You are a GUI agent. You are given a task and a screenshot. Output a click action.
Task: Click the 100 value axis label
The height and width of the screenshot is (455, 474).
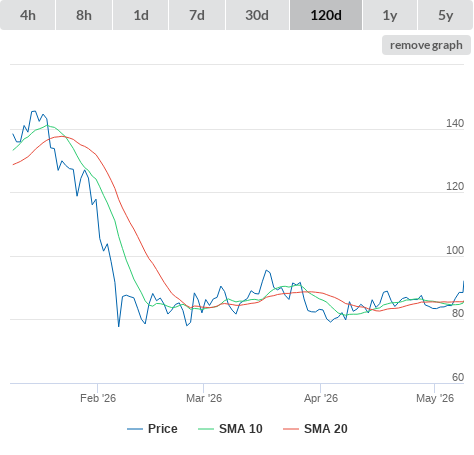pos(455,250)
